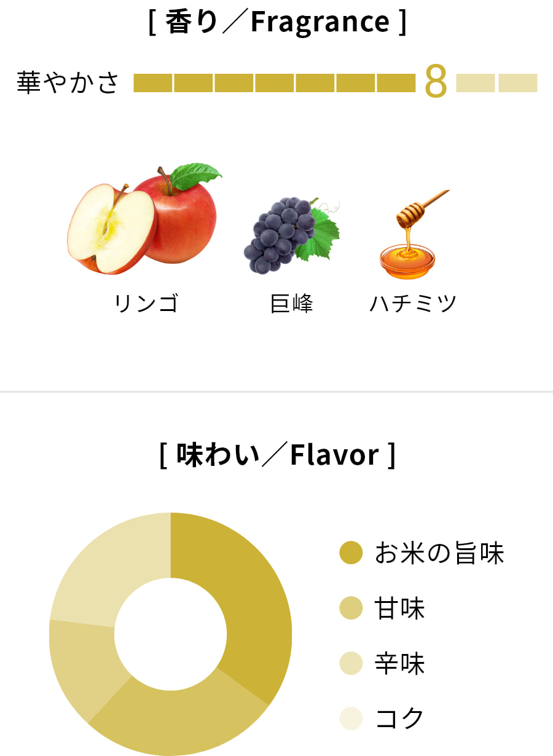This screenshot has height=756, width=553.
Task: Click the 華やかさ label text
Action: pyautogui.click(x=68, y=83)
